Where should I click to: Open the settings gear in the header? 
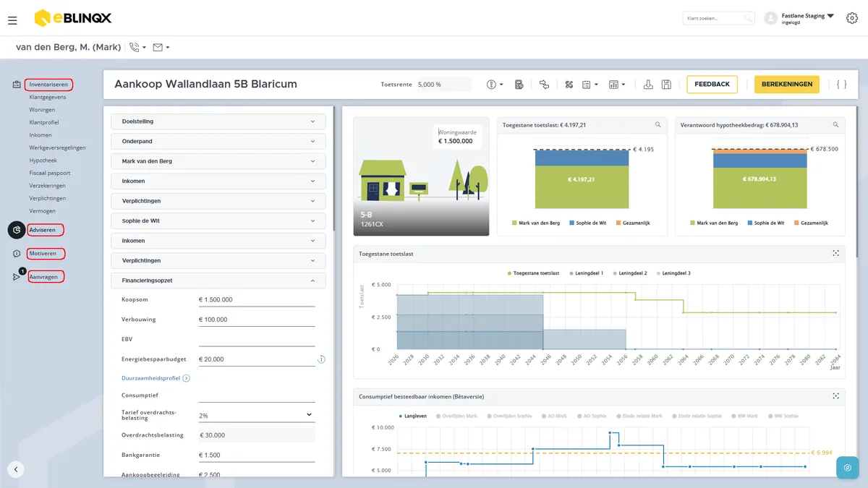click(851, 18)
